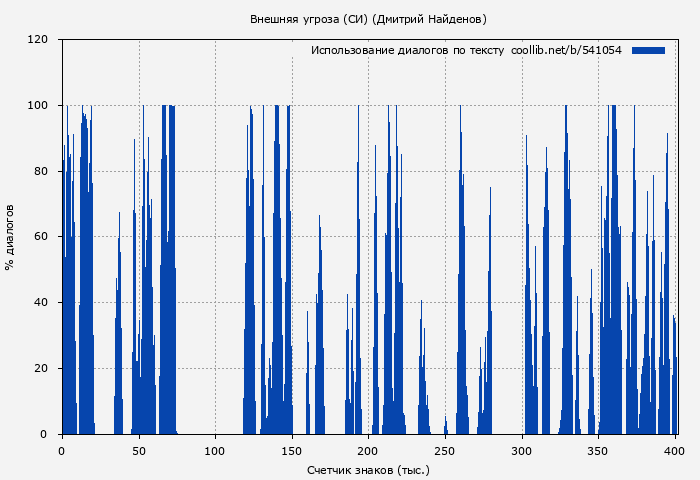
Task: Click the 120 tick on the y-axis
Action: (x=38, y=40)
